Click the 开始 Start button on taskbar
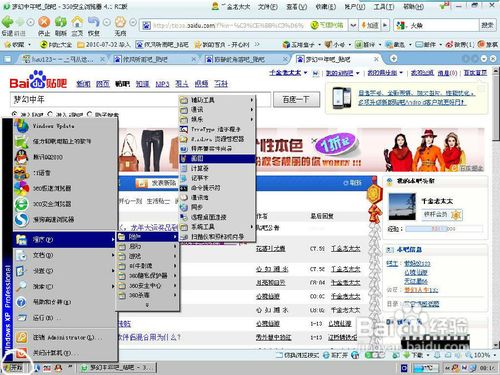The width and height of the screenshot is (500, 375). coord(14,368)
